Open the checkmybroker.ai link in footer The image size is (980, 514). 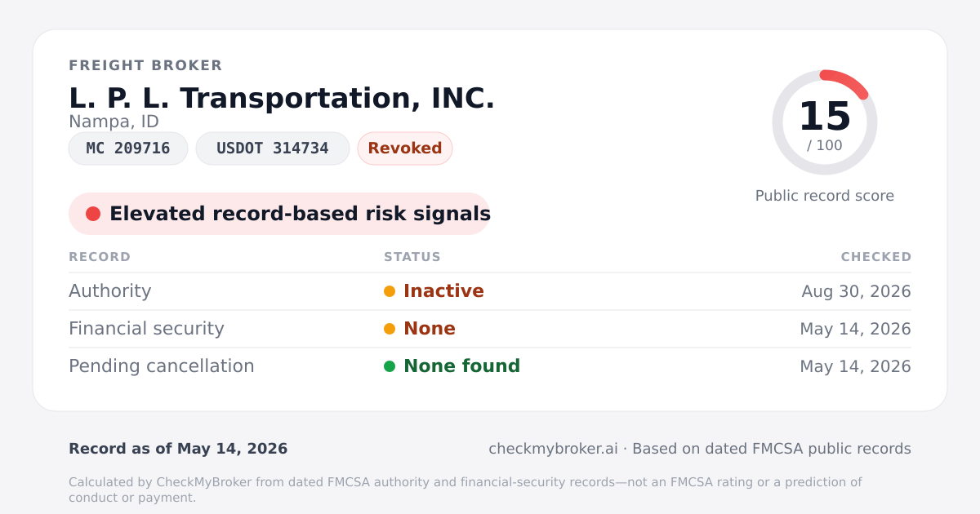[553, 449]
